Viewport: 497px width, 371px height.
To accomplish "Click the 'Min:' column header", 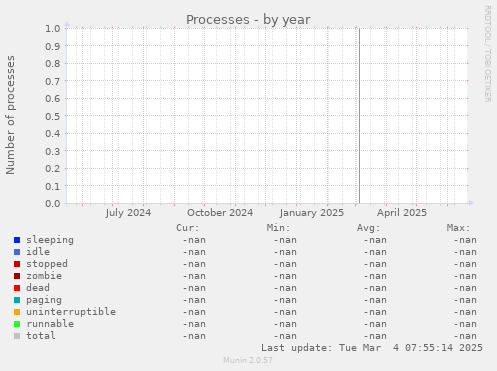I will pyautogui.click(x=278, y=228).
